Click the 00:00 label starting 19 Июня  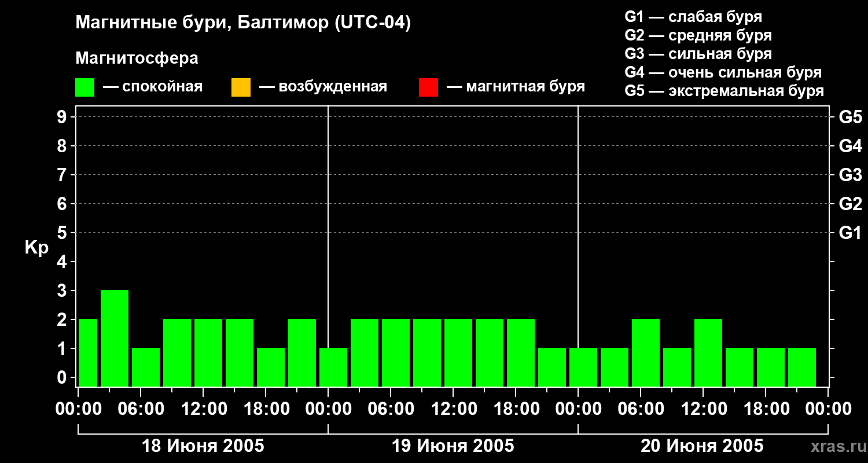[328, 409]
